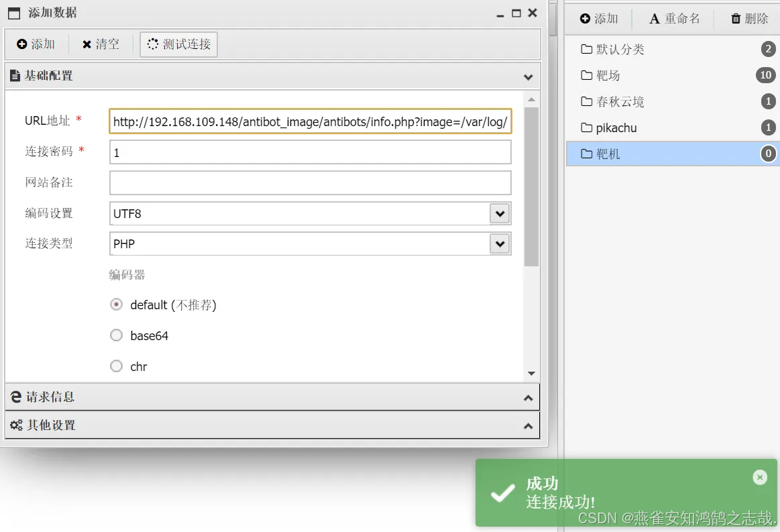
Task: Click the count badge 10 on 靶场
Action: point(766,75)
